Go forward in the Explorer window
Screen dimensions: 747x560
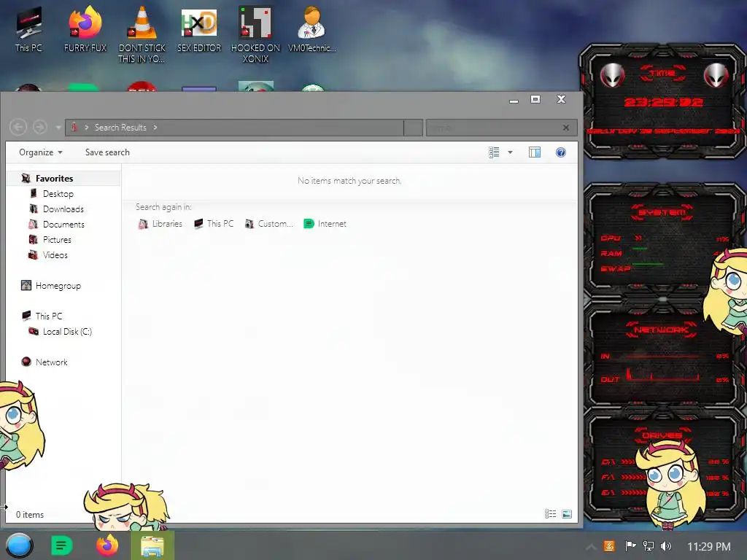pos(40,127)
